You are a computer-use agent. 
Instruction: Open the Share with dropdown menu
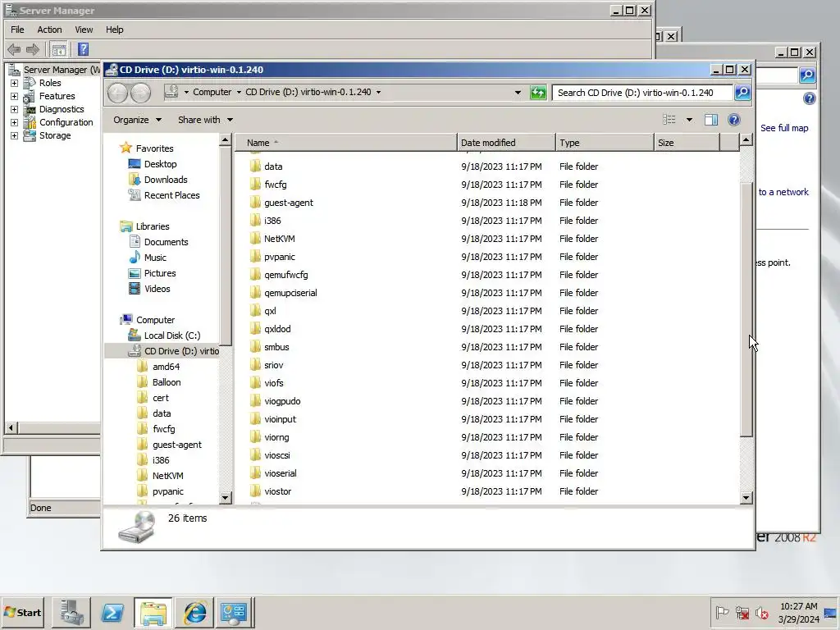(205, 120)
